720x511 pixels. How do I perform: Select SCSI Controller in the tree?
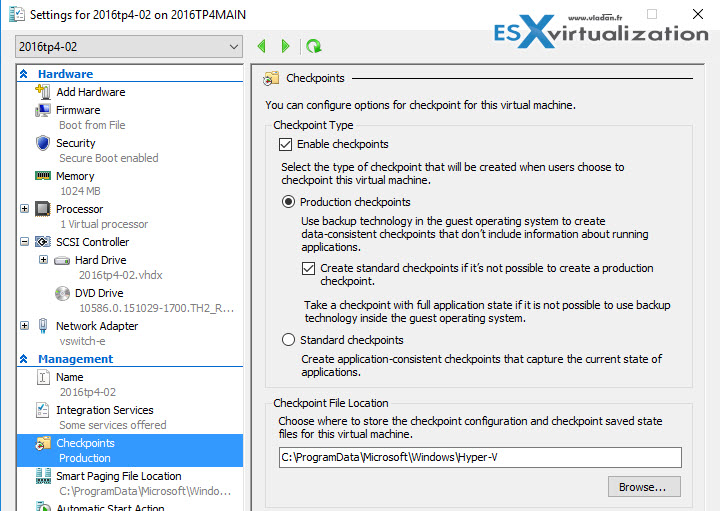(x=92, y=242)
